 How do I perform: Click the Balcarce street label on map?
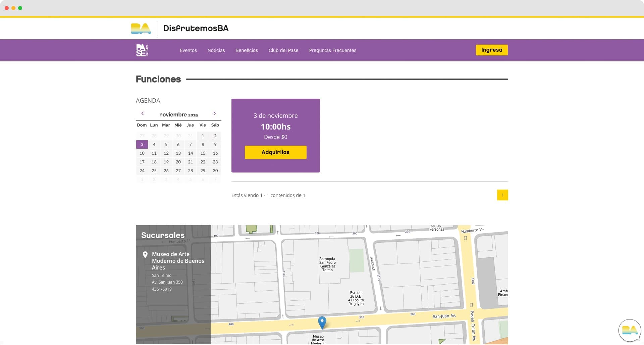click(372, 264)
